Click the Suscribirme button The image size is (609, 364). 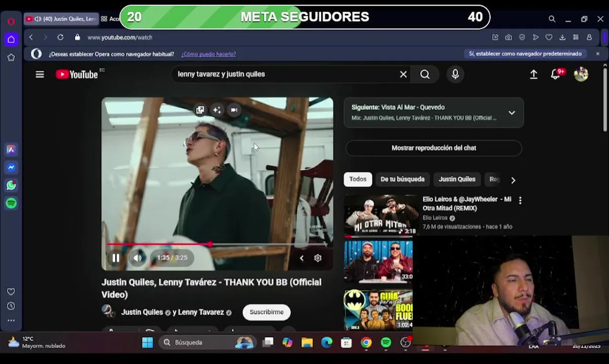point(267,312)
